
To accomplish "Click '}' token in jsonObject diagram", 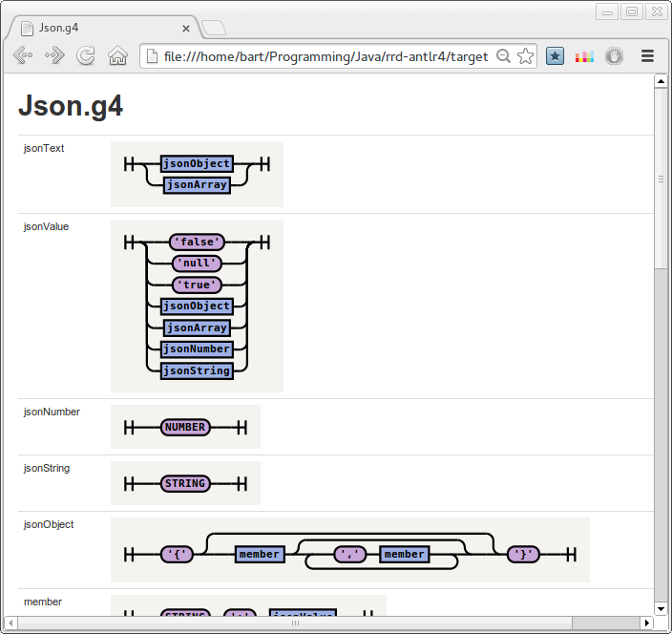I will (x=523, y=555).
